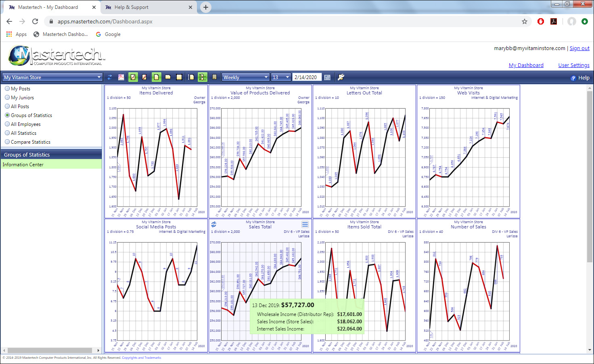
Task: Click the marybb@myvitaminstore.com account text
Action: coord(529,48)
